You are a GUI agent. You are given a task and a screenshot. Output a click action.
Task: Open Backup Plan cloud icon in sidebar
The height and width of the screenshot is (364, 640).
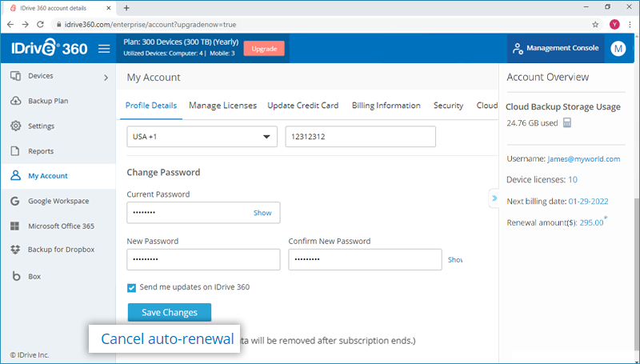pyautogui.click(x=15, y=102)
